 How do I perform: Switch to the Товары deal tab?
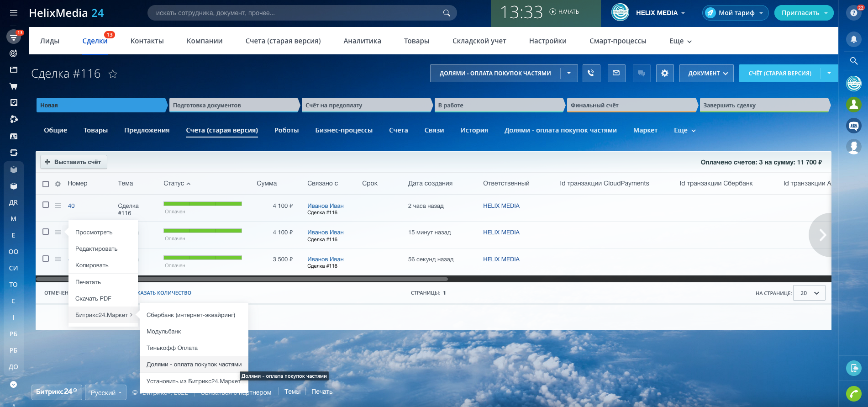click(95, 130)
